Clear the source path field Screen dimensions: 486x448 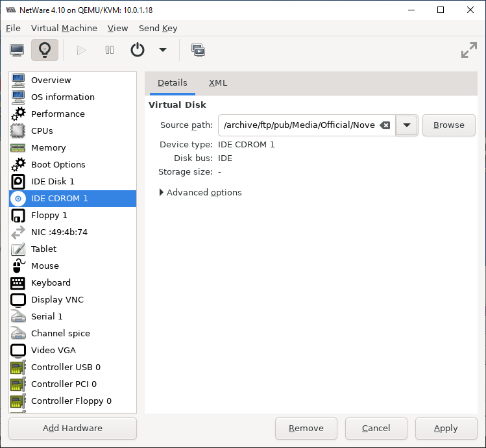385,125
